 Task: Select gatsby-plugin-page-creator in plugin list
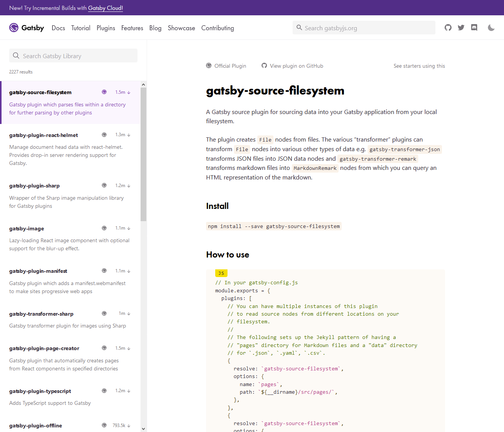point(44,348)
